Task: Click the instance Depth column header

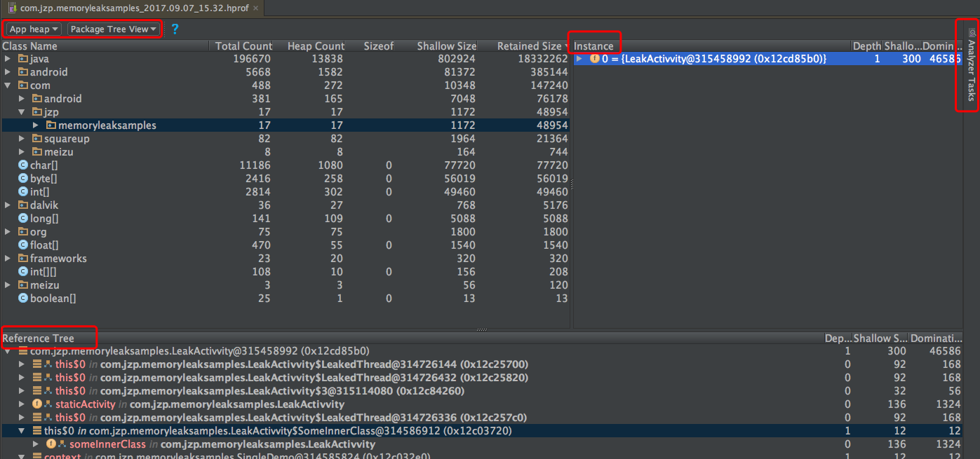Action: click(x=866, y=46)
